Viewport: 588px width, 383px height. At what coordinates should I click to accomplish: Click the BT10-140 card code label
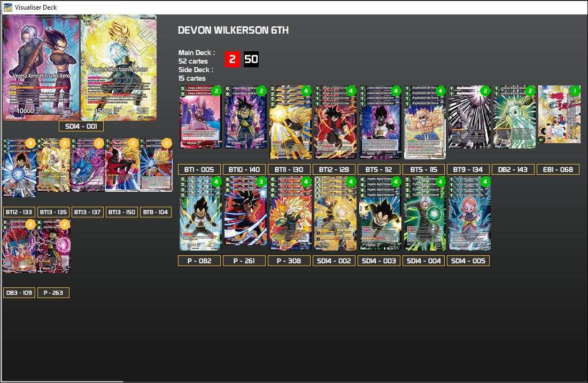(244, 169)
